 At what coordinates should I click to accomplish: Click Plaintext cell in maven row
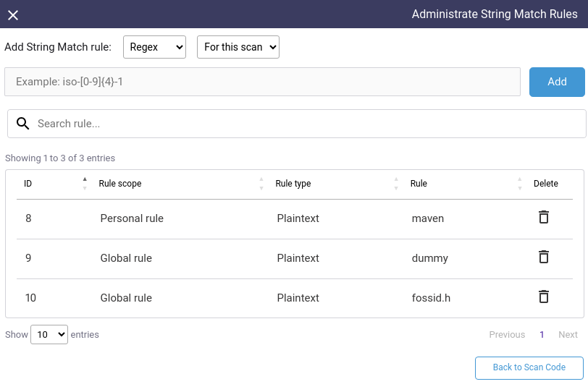(x=298, y=218)
